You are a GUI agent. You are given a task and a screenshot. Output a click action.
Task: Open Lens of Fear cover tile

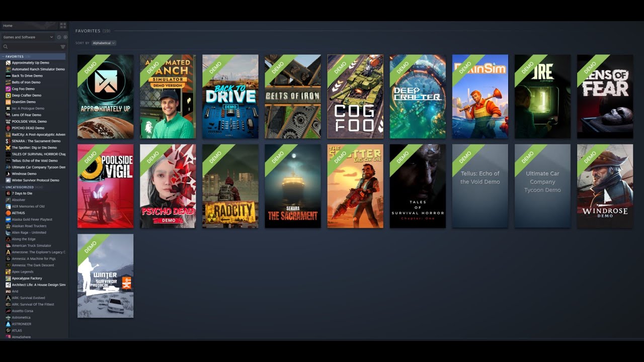[605, 97]
